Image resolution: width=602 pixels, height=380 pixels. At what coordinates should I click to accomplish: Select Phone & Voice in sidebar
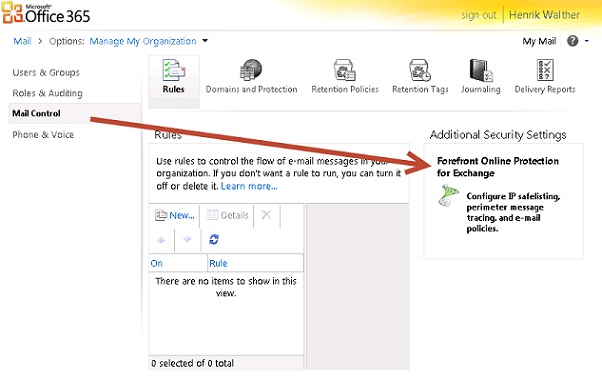[43, 134]
